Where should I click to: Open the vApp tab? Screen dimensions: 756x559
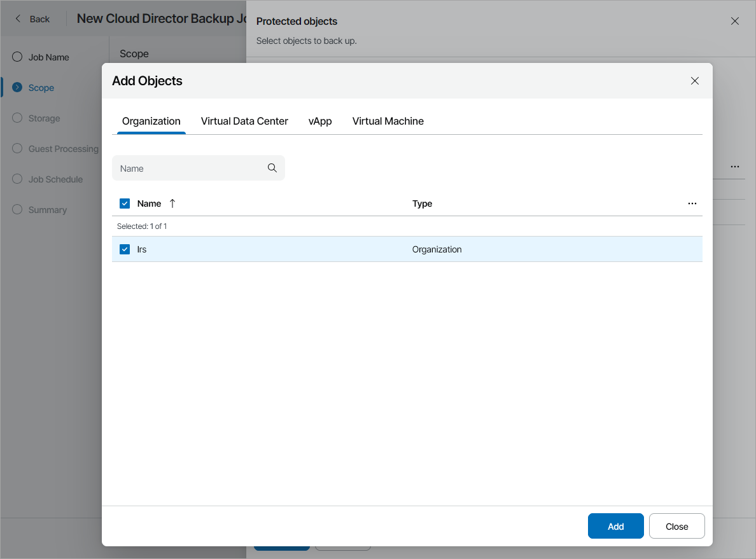(x=320, y=121)
